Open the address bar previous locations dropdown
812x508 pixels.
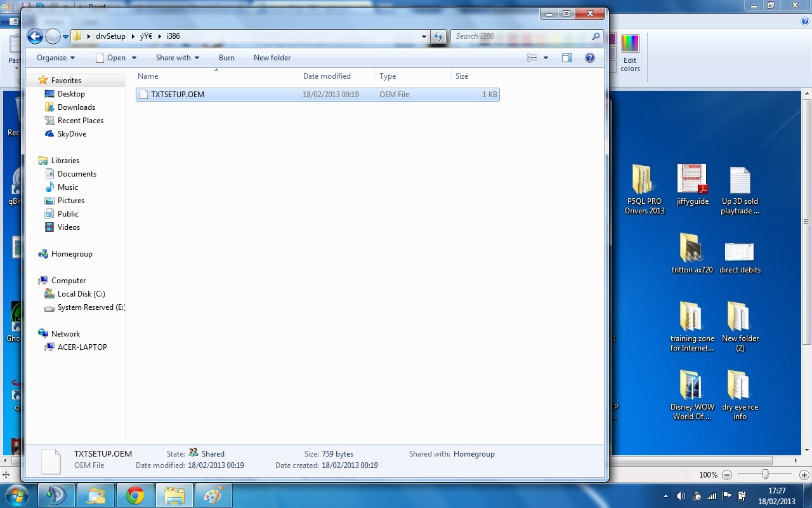click(x=424, y=37)
